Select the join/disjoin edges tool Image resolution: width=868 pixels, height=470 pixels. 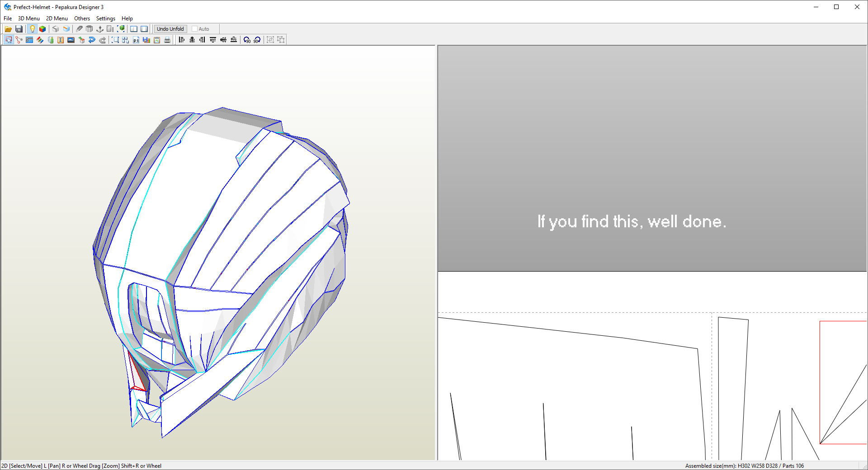(19, 40)
